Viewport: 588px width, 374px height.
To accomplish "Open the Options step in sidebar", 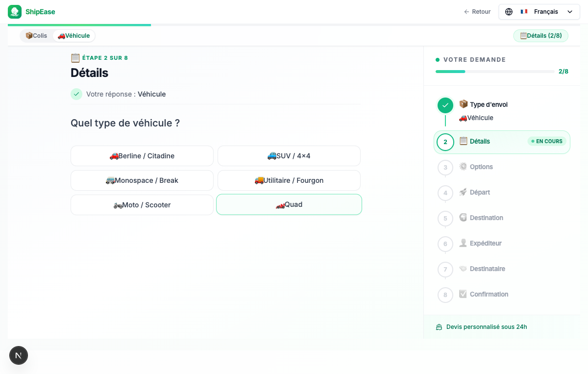I will coord(502,167).
